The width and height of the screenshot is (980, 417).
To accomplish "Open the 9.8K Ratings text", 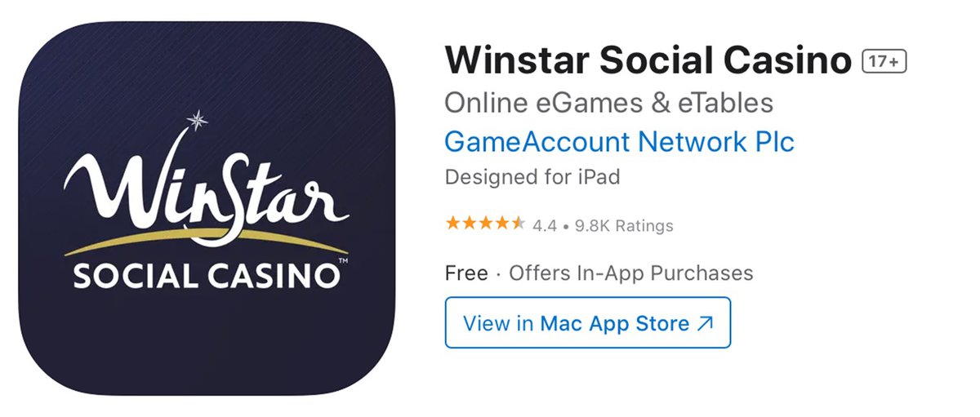I will pos(624,225).
